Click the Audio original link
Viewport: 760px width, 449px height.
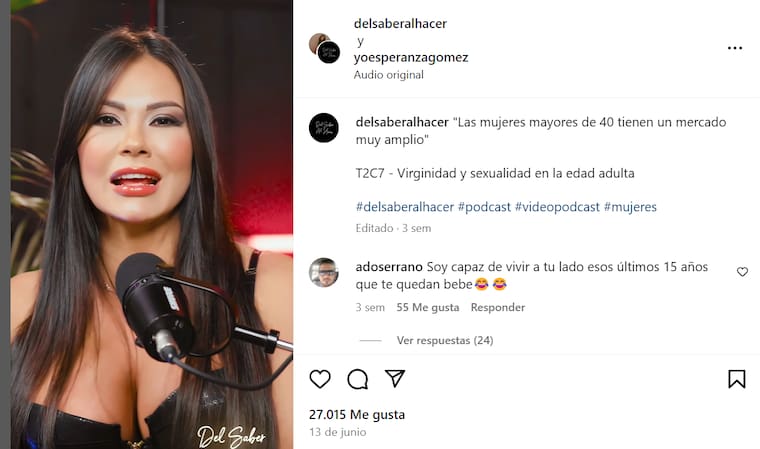[389, 75]
